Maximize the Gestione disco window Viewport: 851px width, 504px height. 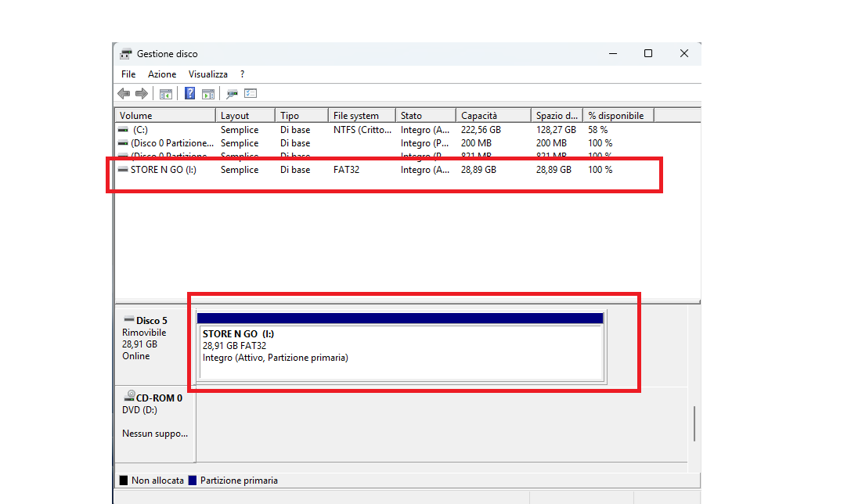pyautogui.click(x=648, y=53)
